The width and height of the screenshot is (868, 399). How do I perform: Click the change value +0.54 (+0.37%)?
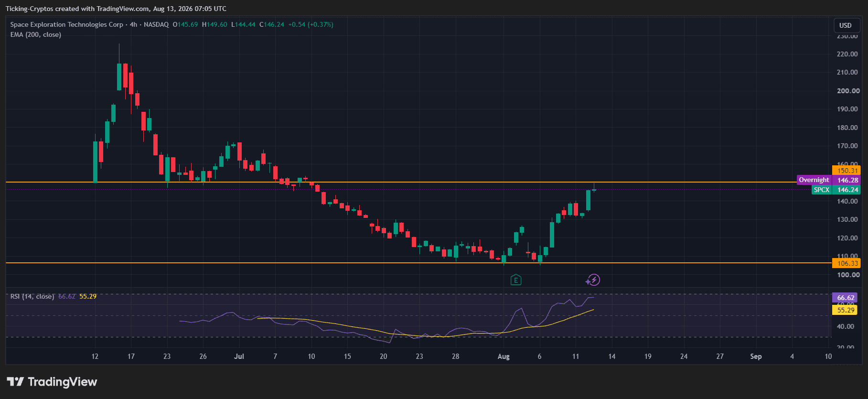(x=311, y=24)
